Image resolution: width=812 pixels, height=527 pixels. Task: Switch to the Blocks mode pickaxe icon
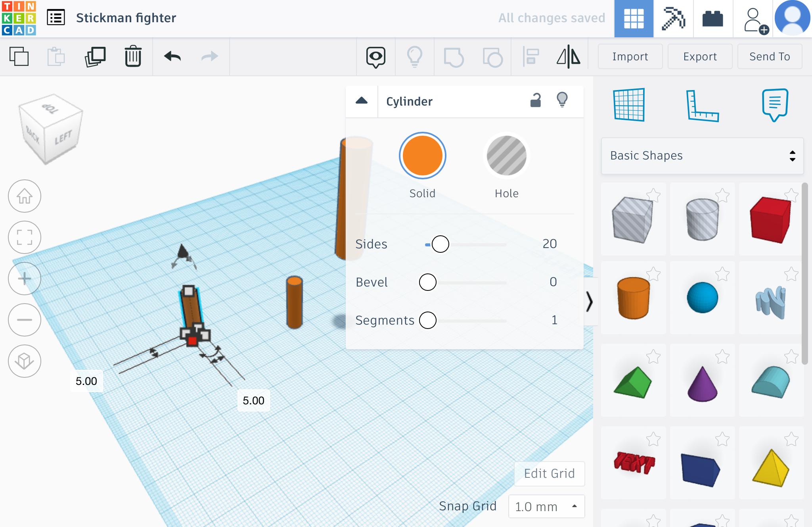[x=673, y=18]
